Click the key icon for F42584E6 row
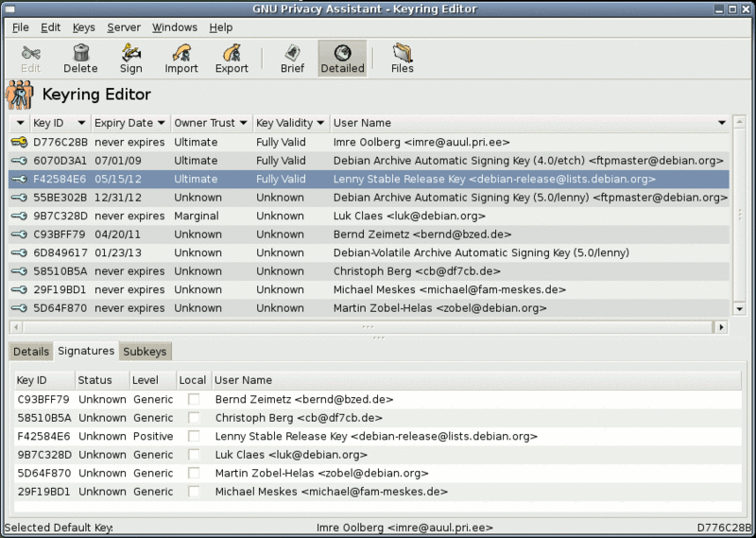This screenshot has height=538, width=756. tap(19, 179)
